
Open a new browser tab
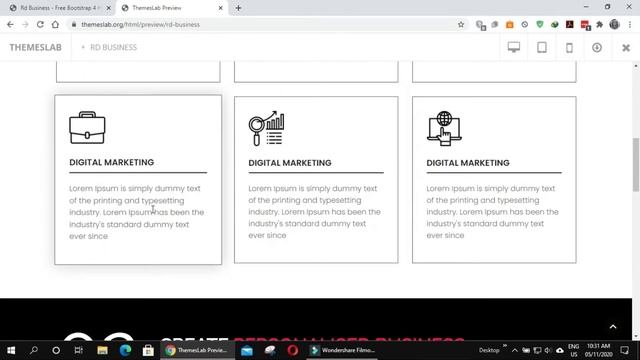pos(238,8)
